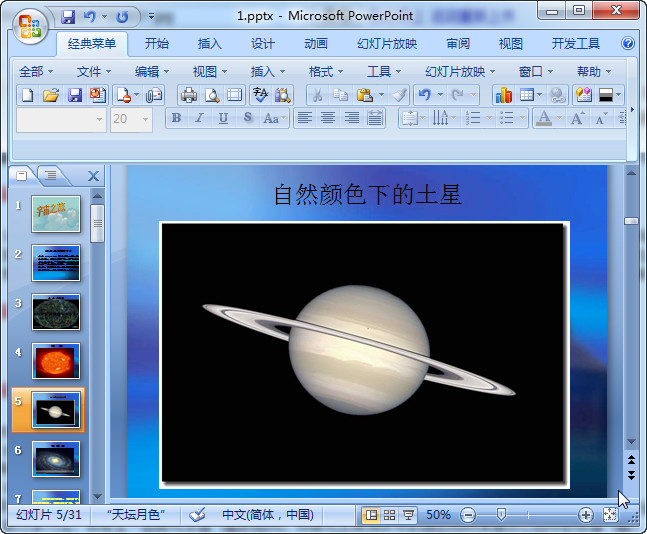Select slide 6 galaxy thumbnail

point(56,459)
